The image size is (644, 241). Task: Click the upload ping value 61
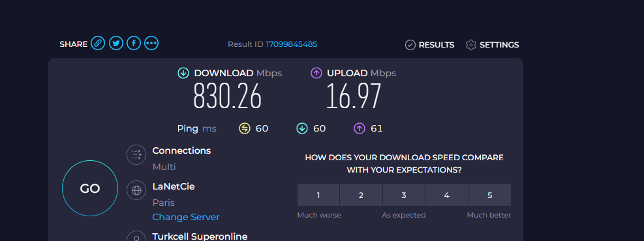pyautogui.click(x=376, y=129)
